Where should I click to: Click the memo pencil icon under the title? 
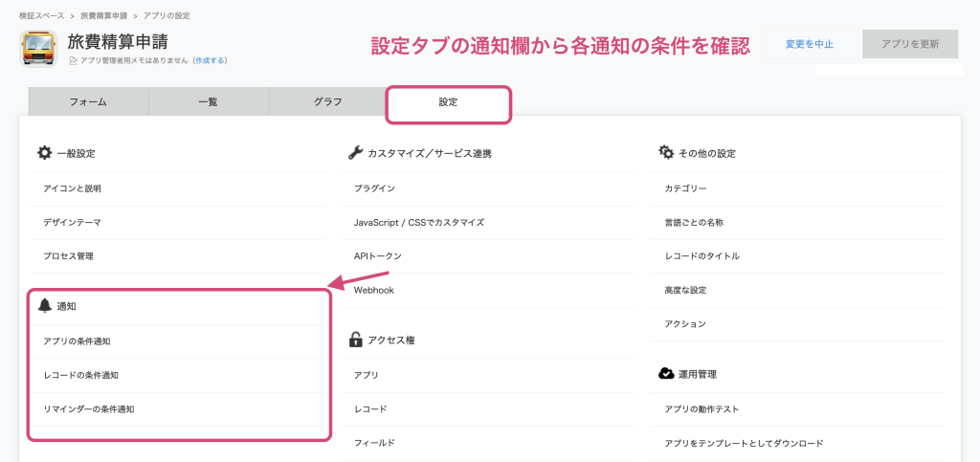74,60
